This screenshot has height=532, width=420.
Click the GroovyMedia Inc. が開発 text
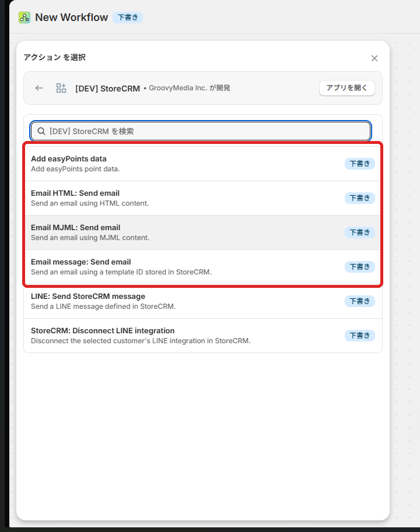click(x=190, y=88)
